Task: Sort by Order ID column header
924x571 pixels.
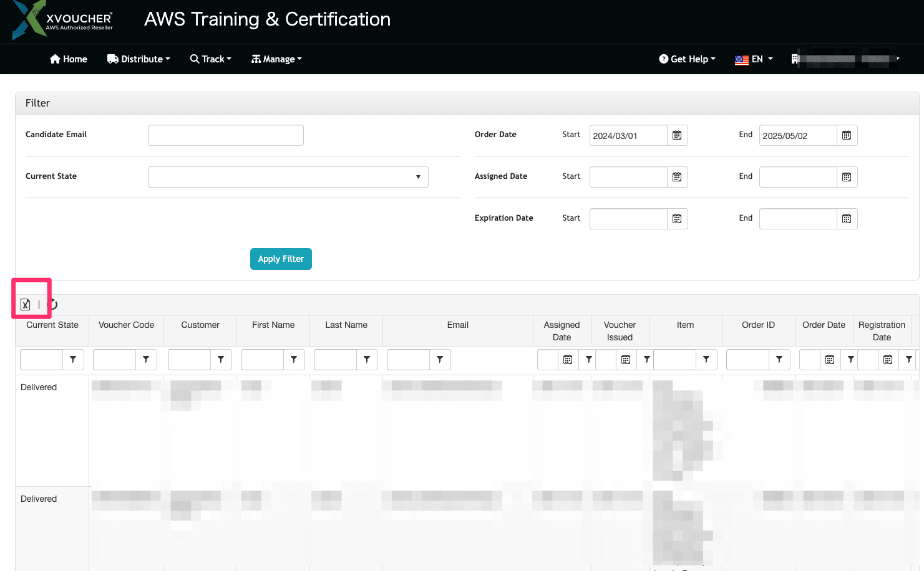Action: point(758,325)
